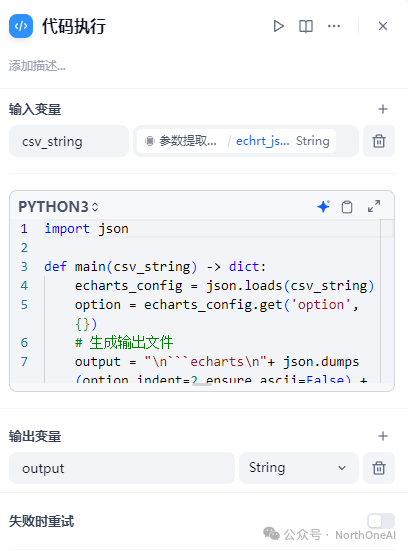Viewport: 408px width, 551px height.
Task: Expand the code editor to fullscreen
Action: 374,206
